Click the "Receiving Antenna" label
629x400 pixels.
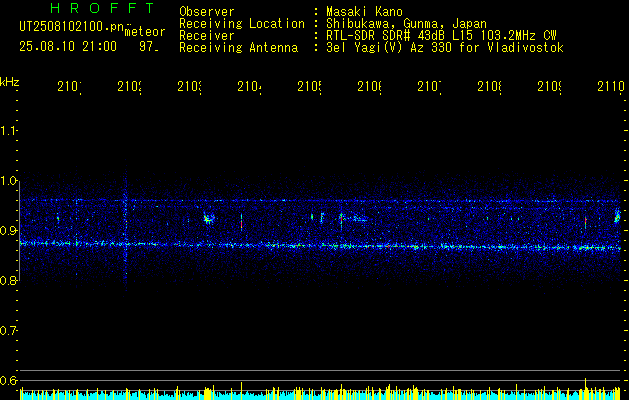click(x=238, y=48)
